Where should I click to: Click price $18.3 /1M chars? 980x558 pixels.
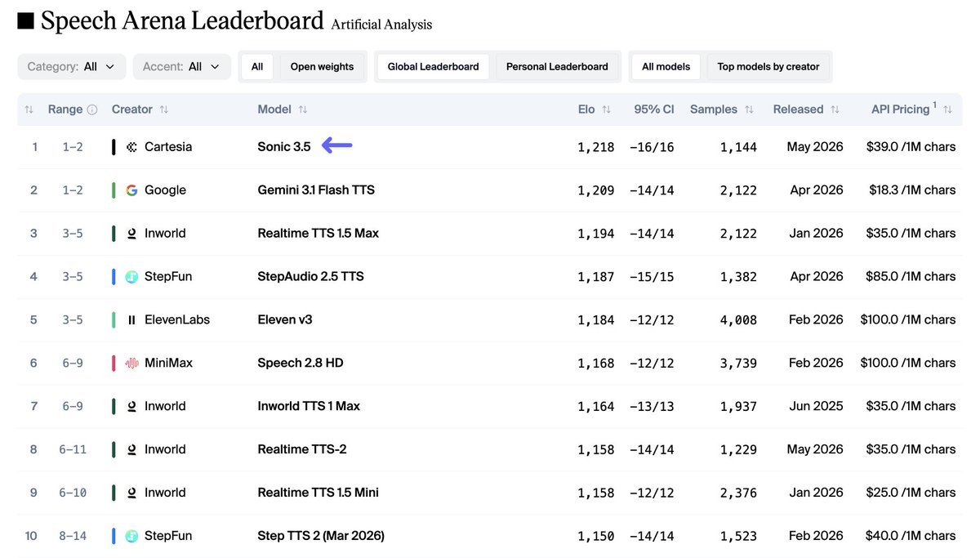[912, 190]
